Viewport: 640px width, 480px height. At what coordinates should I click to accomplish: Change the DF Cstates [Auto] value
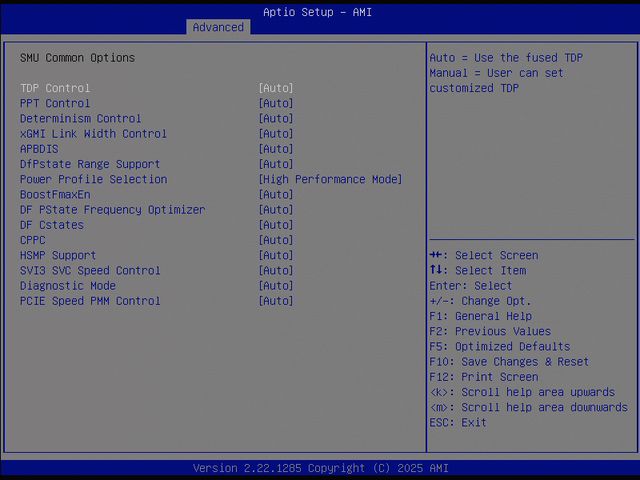click(x=276, y=225)
